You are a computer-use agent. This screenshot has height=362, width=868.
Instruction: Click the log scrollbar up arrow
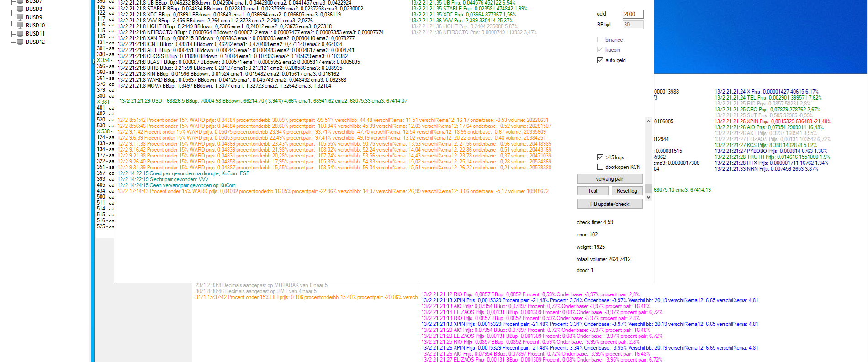648,121
